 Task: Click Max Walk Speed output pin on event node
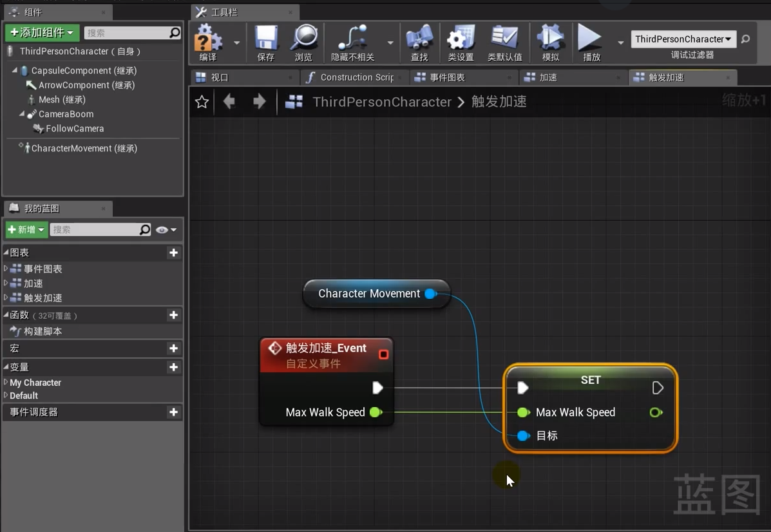pyautogui.click(x=376, y=412)
